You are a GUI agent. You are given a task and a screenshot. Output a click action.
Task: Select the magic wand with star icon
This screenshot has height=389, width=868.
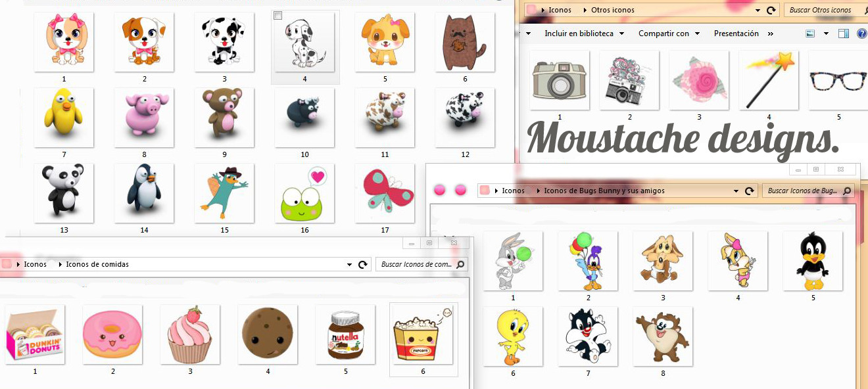769,80
